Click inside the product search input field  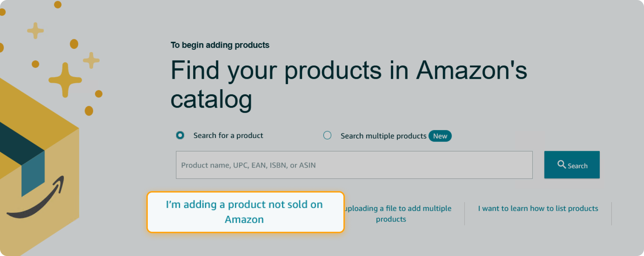click(353, 165)
